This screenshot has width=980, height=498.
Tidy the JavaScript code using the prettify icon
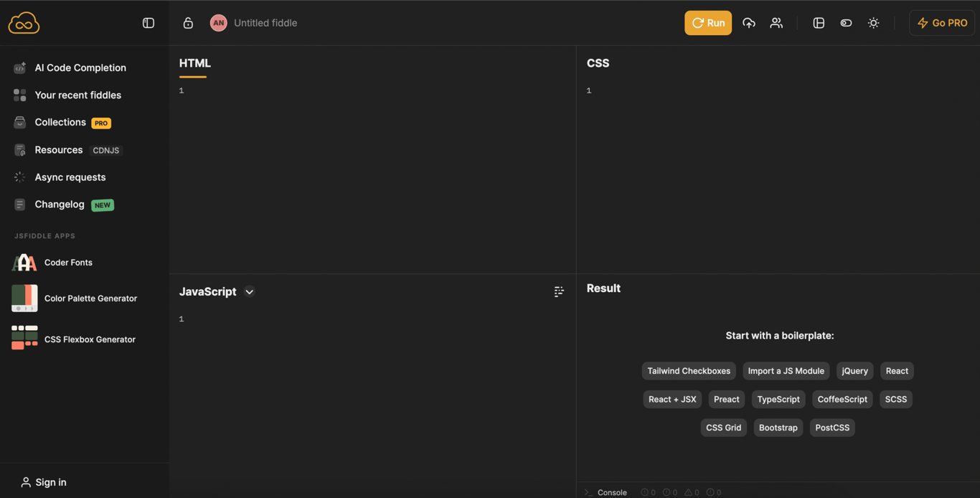(x=559, y=291)
